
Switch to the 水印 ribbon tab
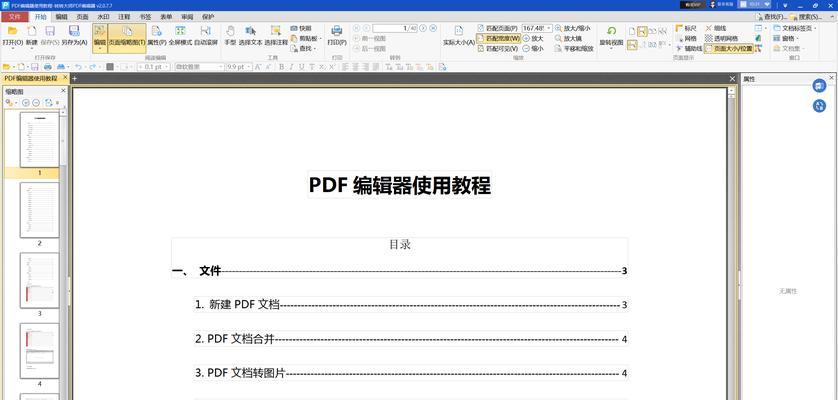[x=103, y=17]
